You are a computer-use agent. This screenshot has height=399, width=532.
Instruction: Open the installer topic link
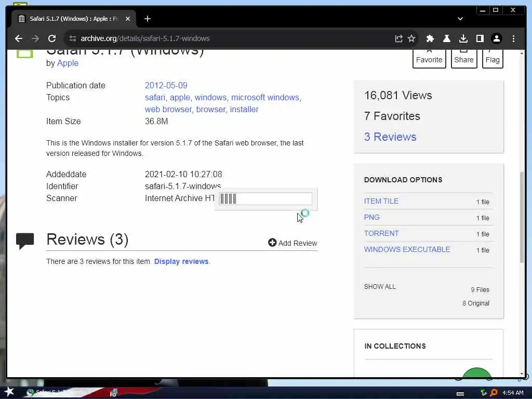244,109
